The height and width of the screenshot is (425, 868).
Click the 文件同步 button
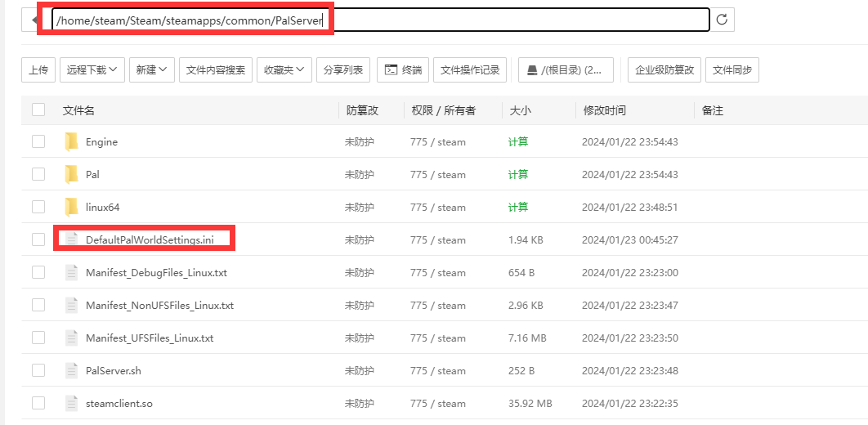[732, 69]
